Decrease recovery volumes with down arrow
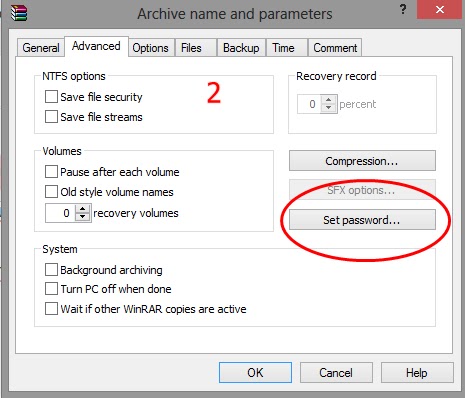 [83, 217]
